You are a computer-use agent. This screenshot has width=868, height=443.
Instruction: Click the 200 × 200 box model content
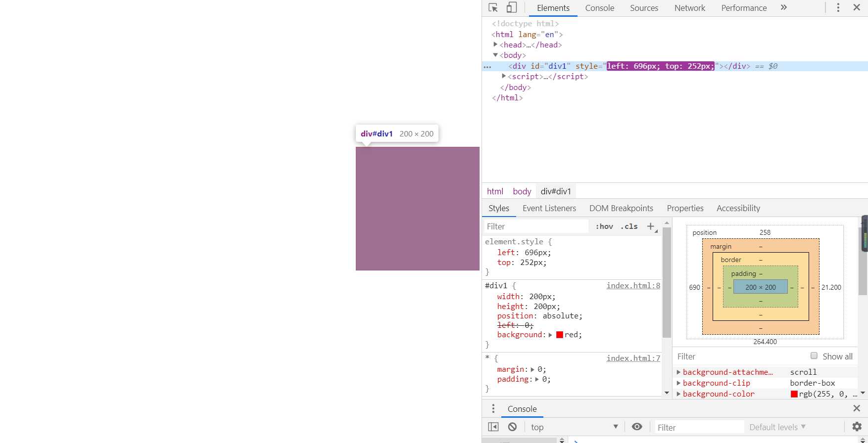tap(761, 287)
